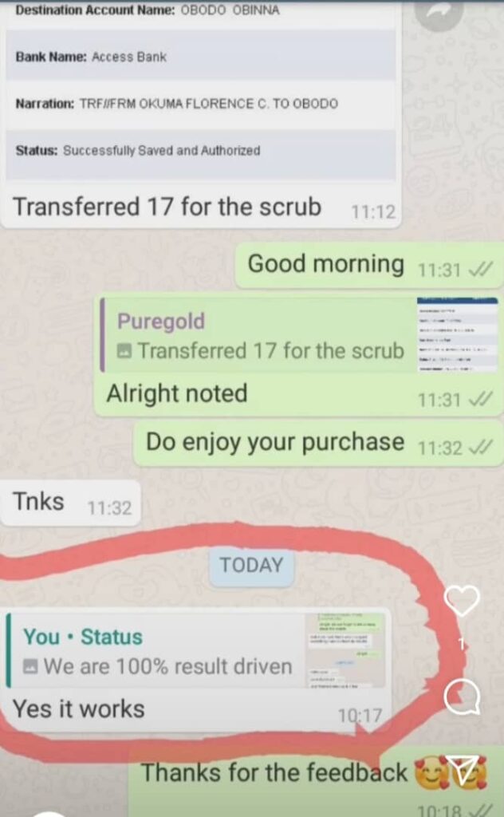Select the 'Tnks' message bubble
This screenshot has height=817, width=504.
[x=70, y=503]
